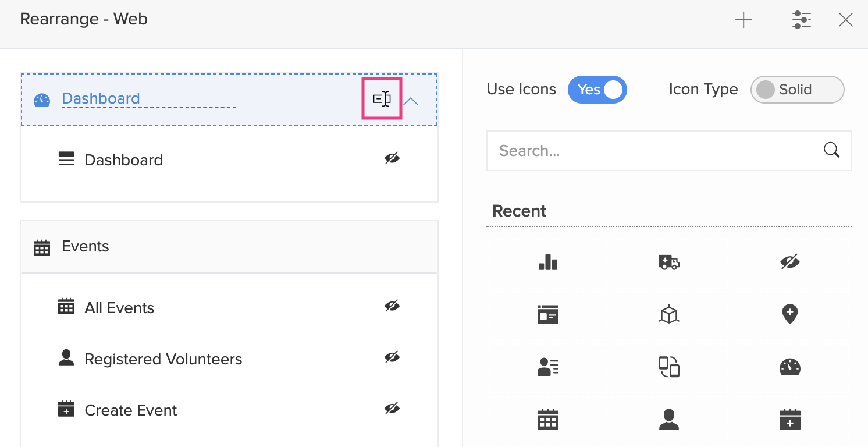Choose the ambulance icon from Recent
Image resolution: width=868 pixels, height=447 pixels.
668,262
